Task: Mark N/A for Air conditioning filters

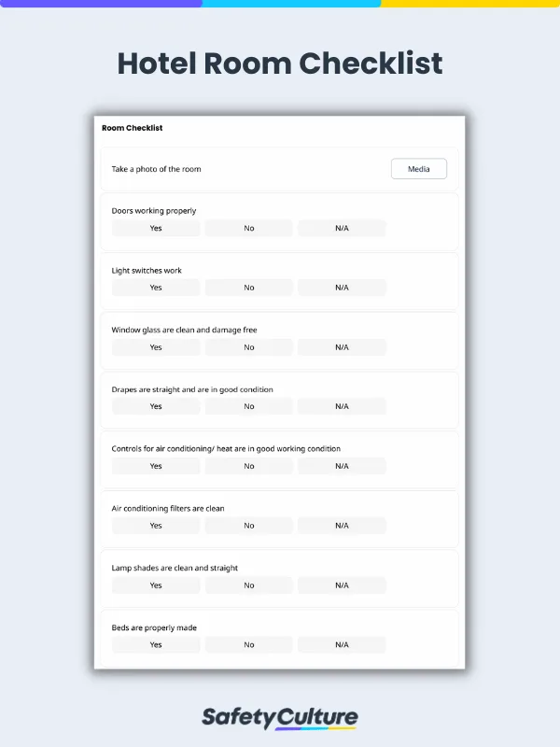Action: coord(342,526)
